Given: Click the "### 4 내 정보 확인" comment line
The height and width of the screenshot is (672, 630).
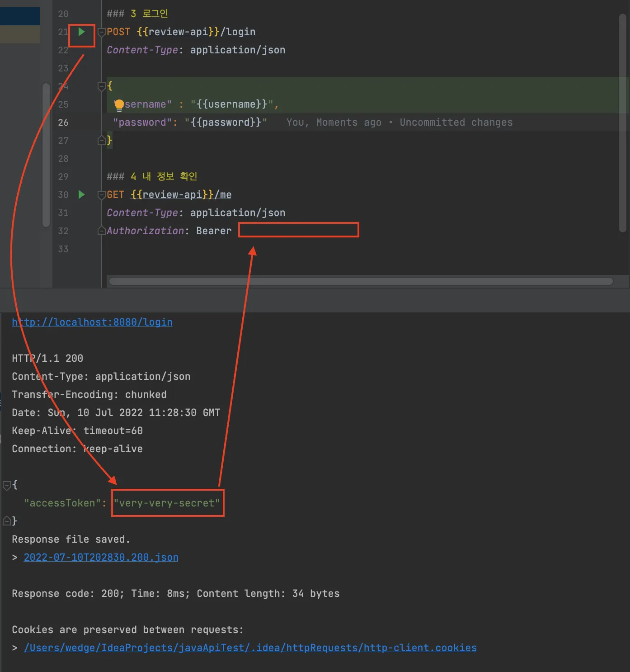Looking at the screenshot, I should coord(152,176).
